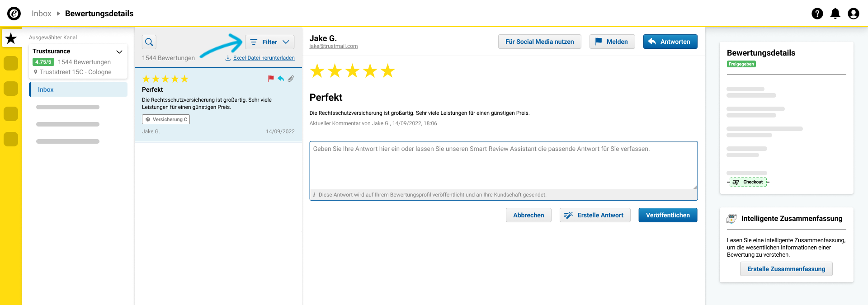The width and height of the screenshot is (868, 305).
Task: Click the Inbox breadcrumb
Action: click(42, 14)
